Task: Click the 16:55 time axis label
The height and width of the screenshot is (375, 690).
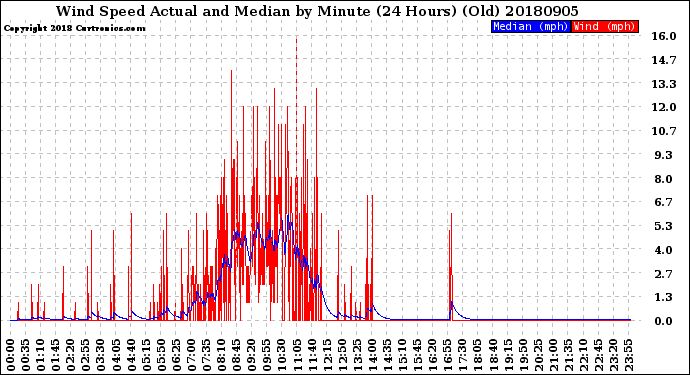Action: click(x=448, y=355)
